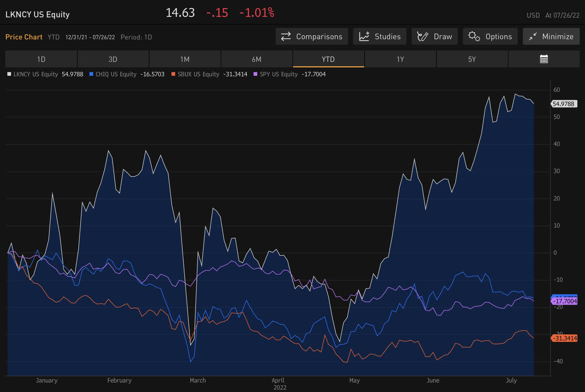Click the orange SBUX legend swatch
This screenshot has width=585, height=392.
pyautogui.click(x=173, y=74)
